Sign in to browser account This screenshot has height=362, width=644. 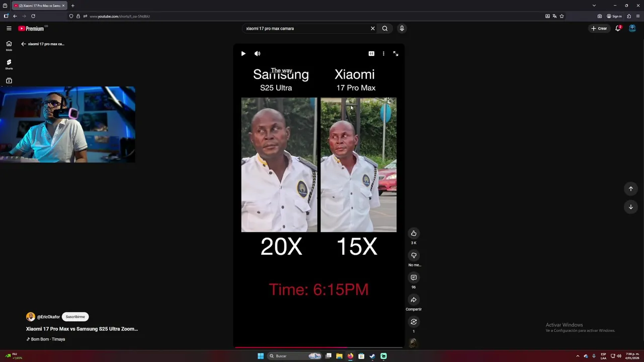[614, 16]
